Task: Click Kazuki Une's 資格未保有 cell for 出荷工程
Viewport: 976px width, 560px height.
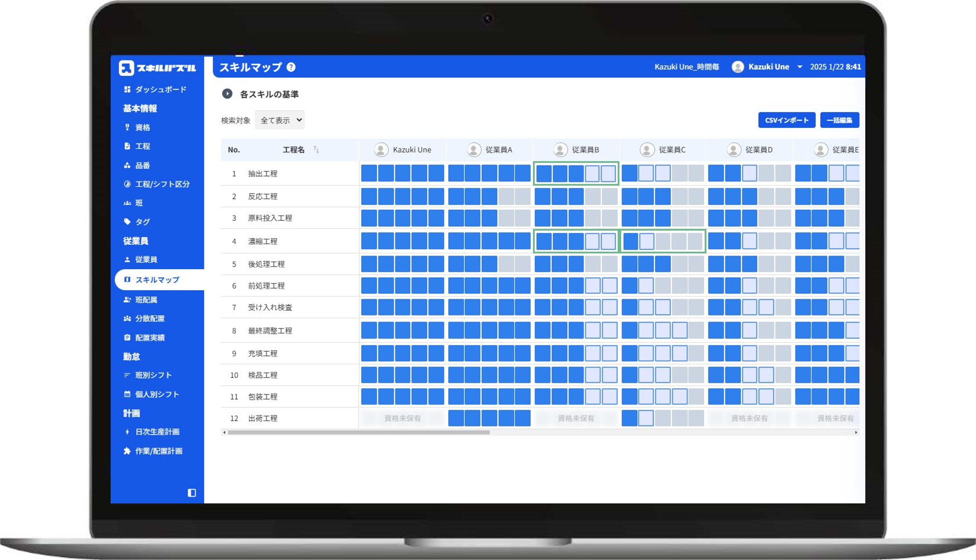Action: 402,418
